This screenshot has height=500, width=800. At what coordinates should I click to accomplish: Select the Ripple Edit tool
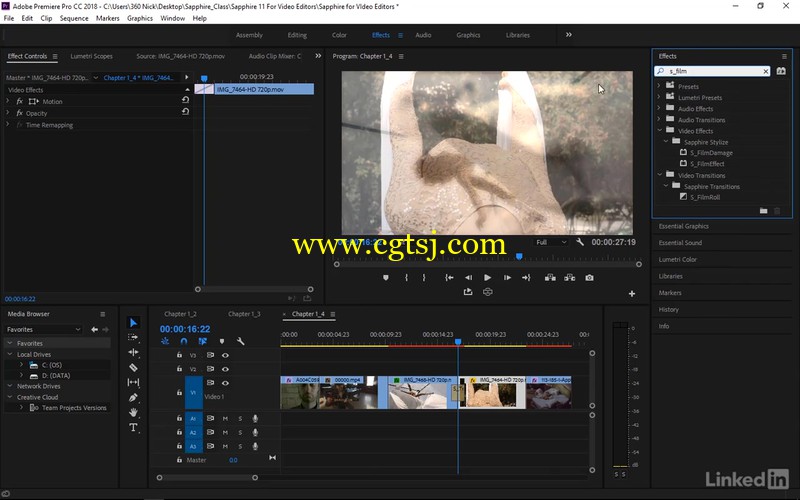tap(133, 352)
